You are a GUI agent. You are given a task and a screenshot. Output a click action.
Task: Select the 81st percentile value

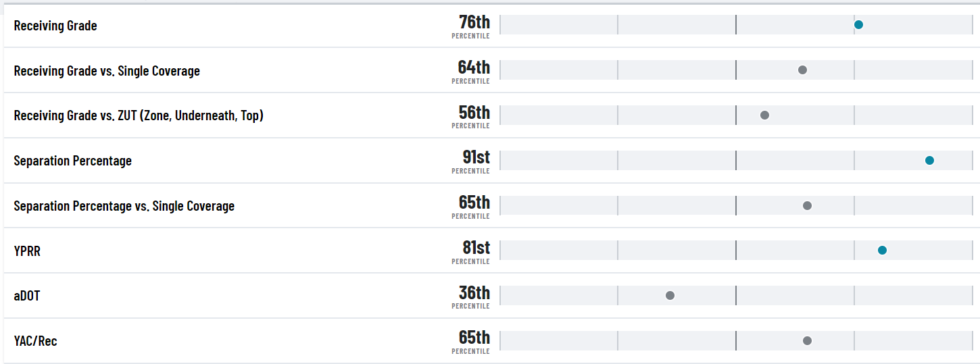476,248
